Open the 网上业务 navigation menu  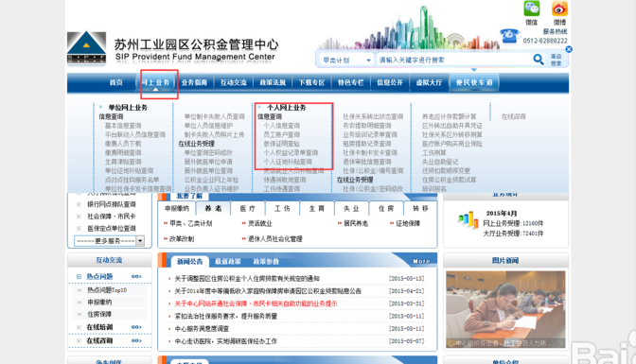tap(156, 82)
